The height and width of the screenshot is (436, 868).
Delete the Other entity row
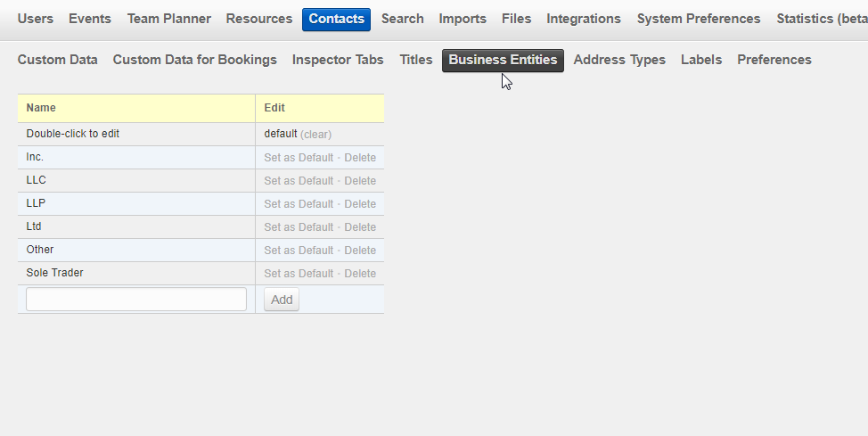360,251
